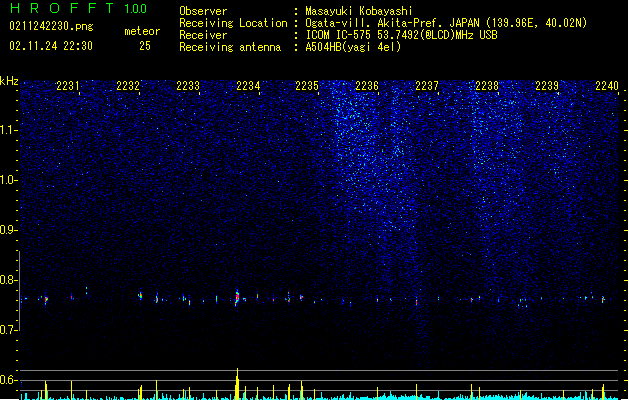Click the kHz axis unit label
This screenshot has width=629, height=400.
(9, 81)
